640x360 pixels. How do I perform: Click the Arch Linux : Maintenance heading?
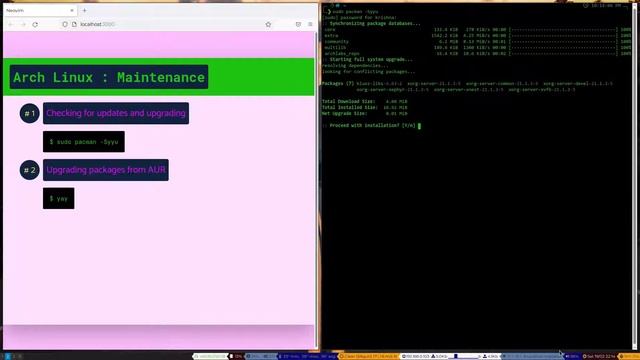[109, 77]
